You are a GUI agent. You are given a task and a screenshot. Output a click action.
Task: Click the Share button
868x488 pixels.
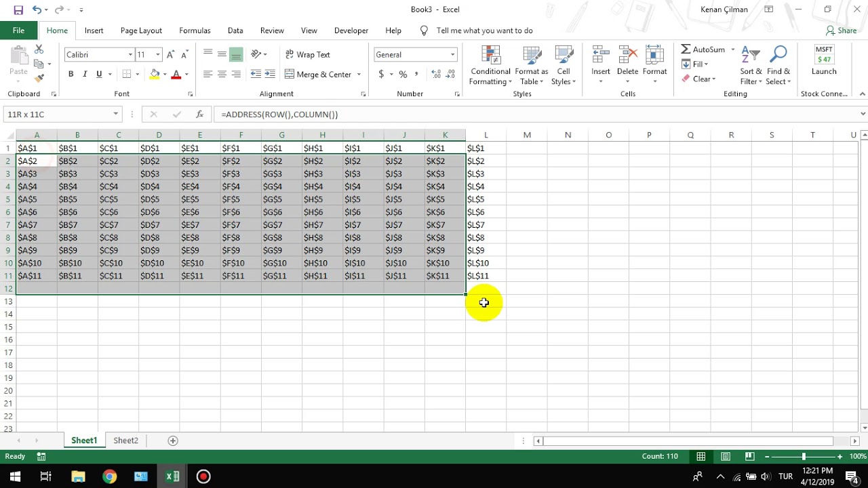click(x=841, y=30)
